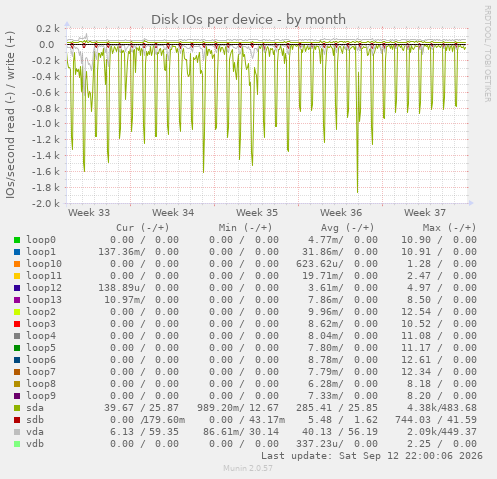
Task: Click the vda Max value '2.09k/449.37'
Action: point(442,432)
